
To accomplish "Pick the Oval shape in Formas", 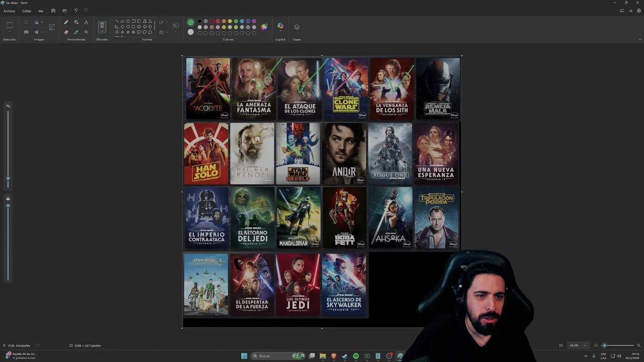I will [x=128, y=21].
